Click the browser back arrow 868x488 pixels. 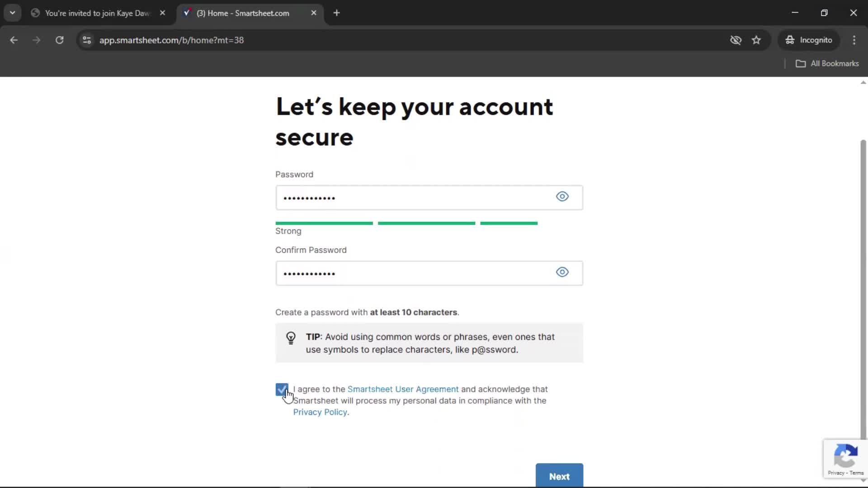click(14, 40)
